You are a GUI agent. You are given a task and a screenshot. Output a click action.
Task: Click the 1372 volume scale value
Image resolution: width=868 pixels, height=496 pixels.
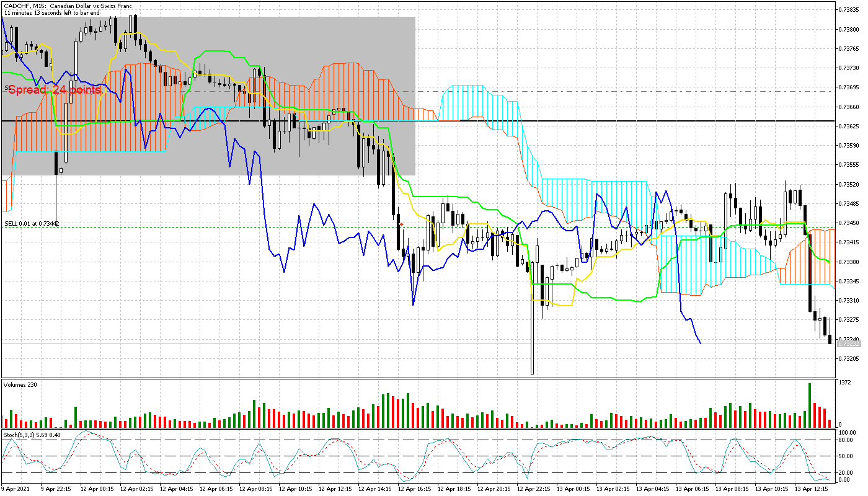[x=844, y=383]
